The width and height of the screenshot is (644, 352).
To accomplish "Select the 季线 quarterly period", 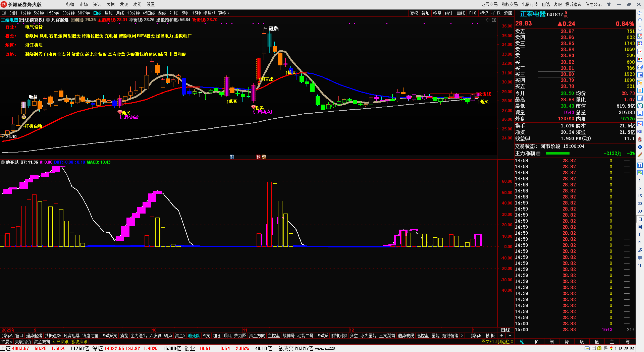I will click(162, 13).
